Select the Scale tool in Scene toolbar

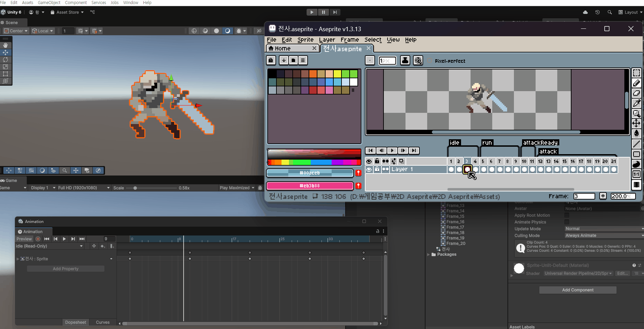pos(5,67)
